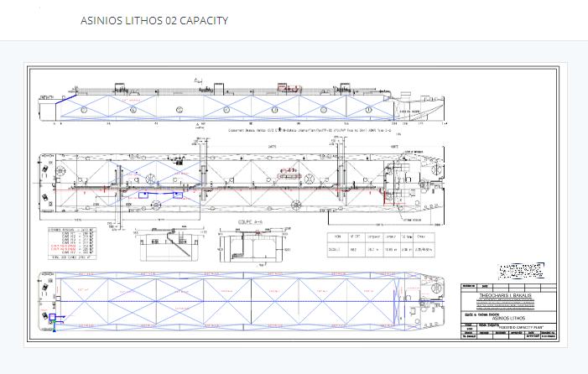588x374 pixels.
Task: Click the blue coordinate axis marker
Action: point(52,319)
